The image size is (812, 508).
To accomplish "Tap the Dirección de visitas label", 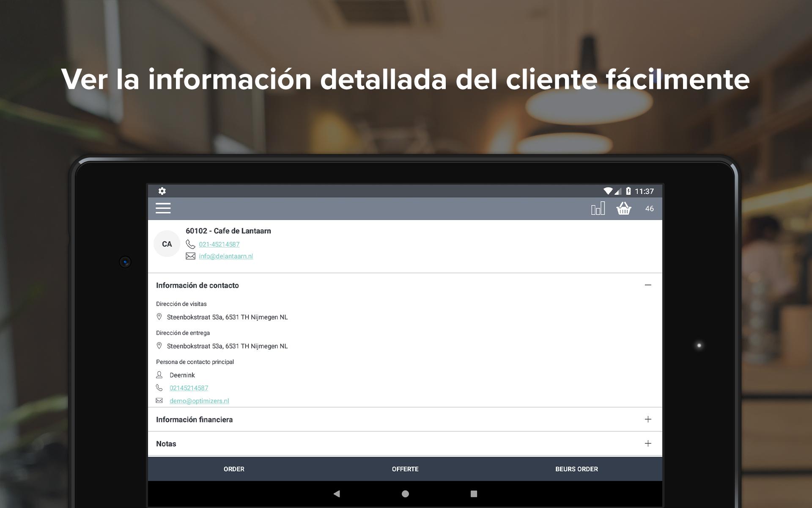I will click(181, 304).
